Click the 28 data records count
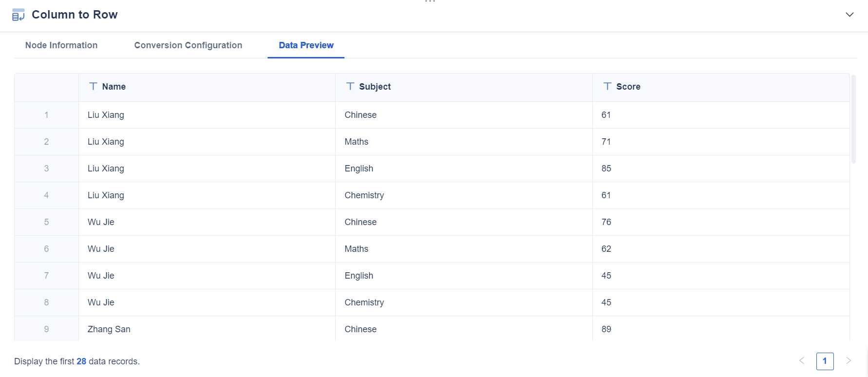 click(81, 361)
